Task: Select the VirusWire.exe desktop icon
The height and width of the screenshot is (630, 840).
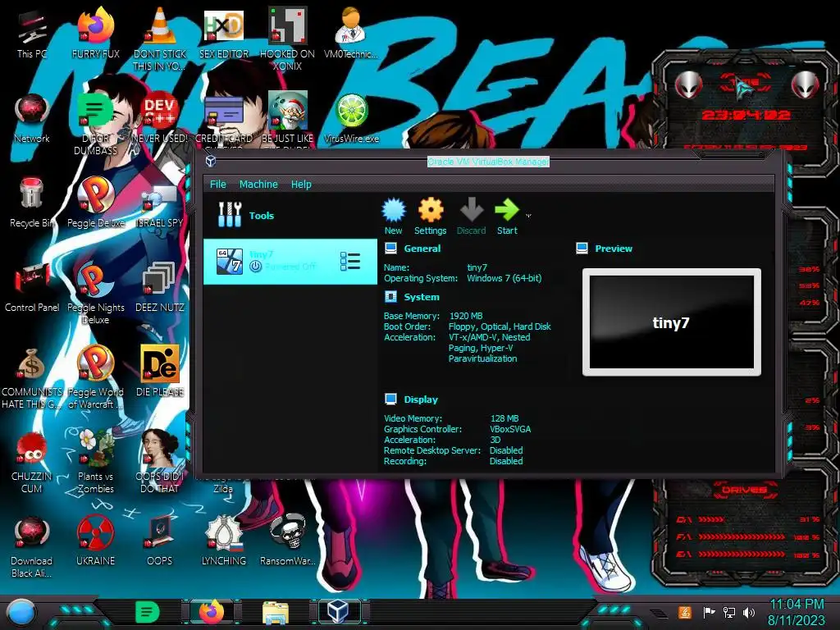Action: 351,119
